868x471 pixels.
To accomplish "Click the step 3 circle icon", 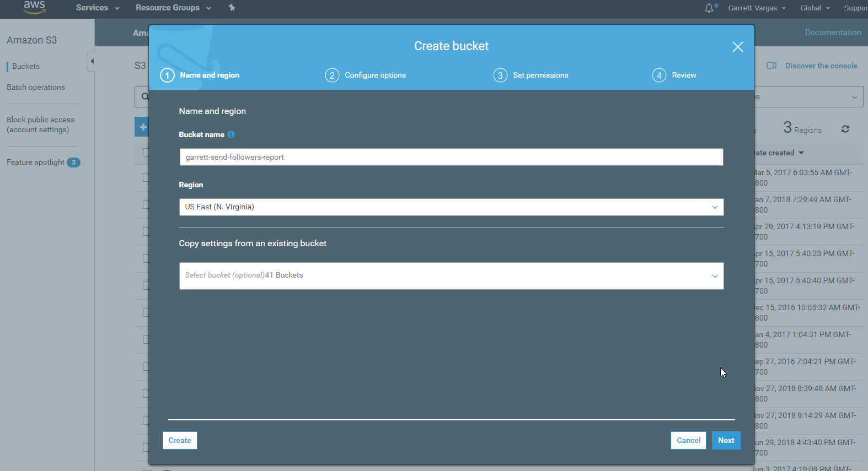I will point(500,75).
